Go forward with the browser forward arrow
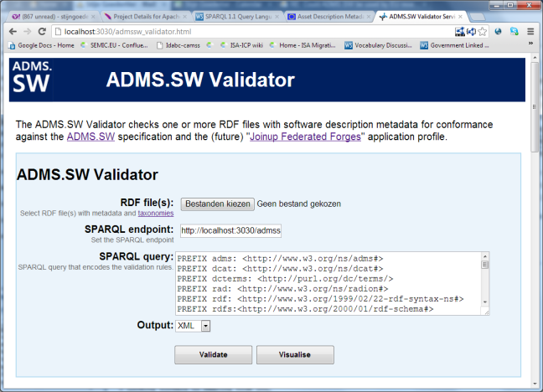 [x=28, y=32]
